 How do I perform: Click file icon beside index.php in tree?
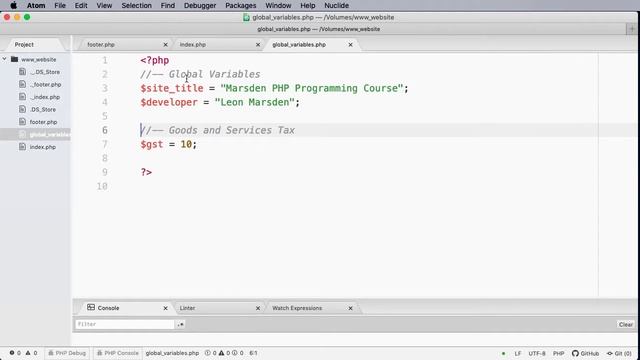click(x=22, y=147)
